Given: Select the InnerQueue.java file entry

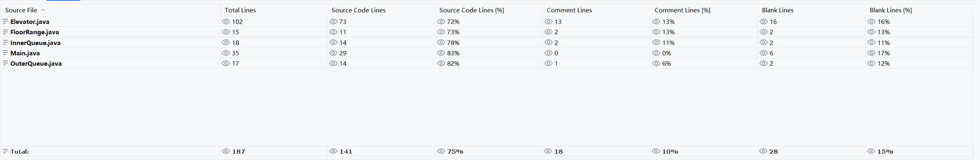Looking at the screenshot, I should pos(36,43).
